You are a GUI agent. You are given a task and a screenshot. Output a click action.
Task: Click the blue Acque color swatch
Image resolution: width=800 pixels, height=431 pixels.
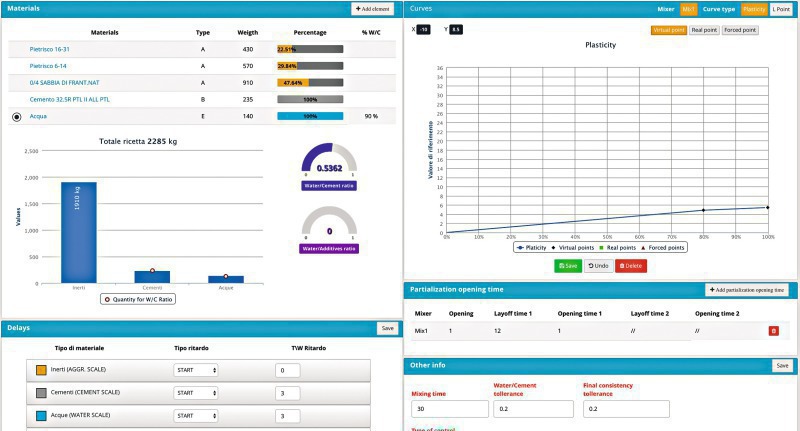pyautogui.click(x=41, y=416)
